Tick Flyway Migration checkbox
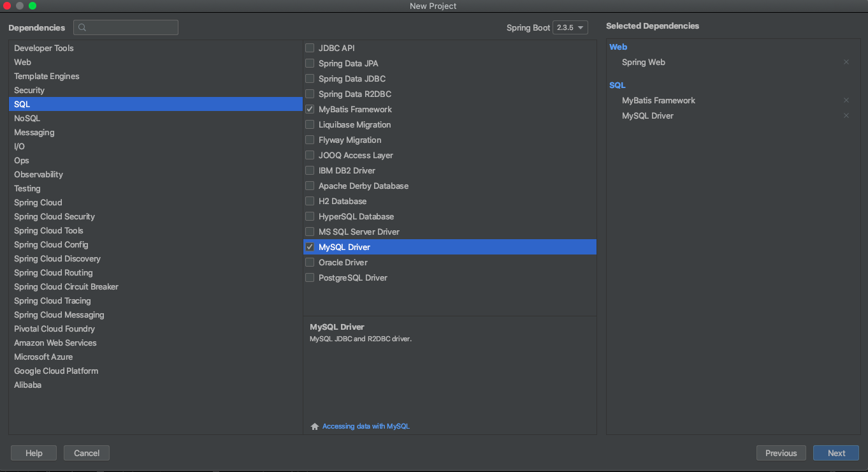 (x=310, y=140)
